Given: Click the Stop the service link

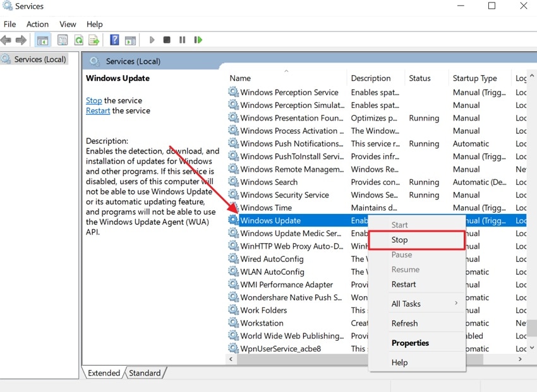Looking at the screenshot, I should 94,100.
